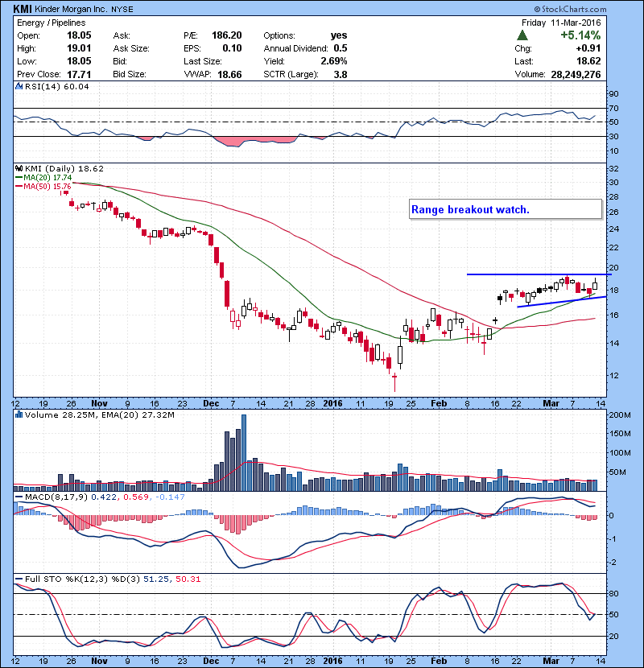Click the 'KMI (Daily) 18.62' chart label

[x=64, y=168]
